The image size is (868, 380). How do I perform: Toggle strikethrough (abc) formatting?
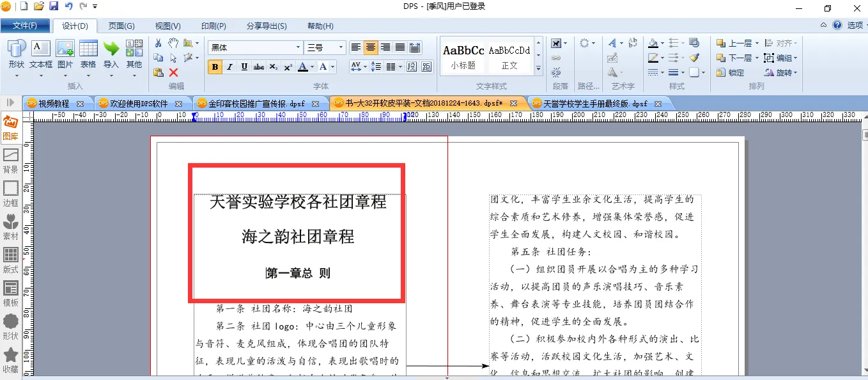(259, 67)
